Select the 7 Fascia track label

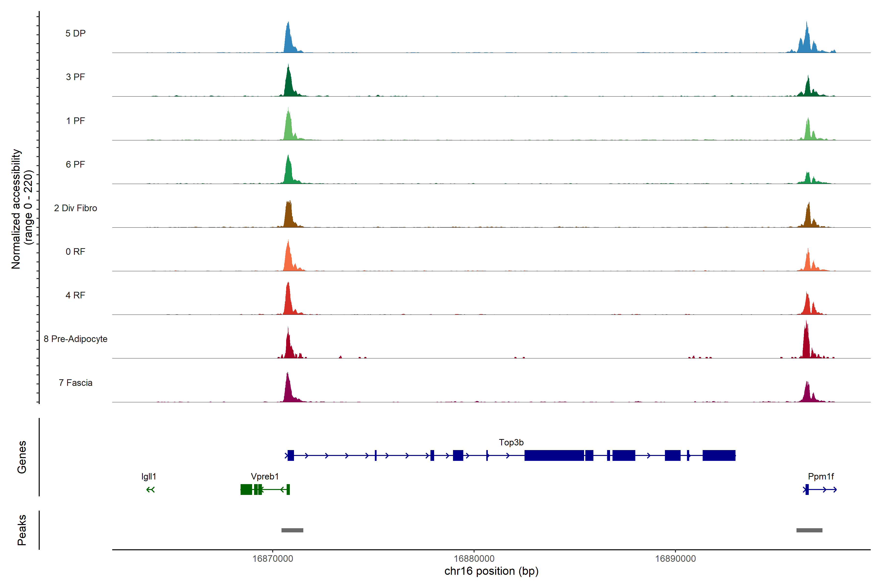75,382
